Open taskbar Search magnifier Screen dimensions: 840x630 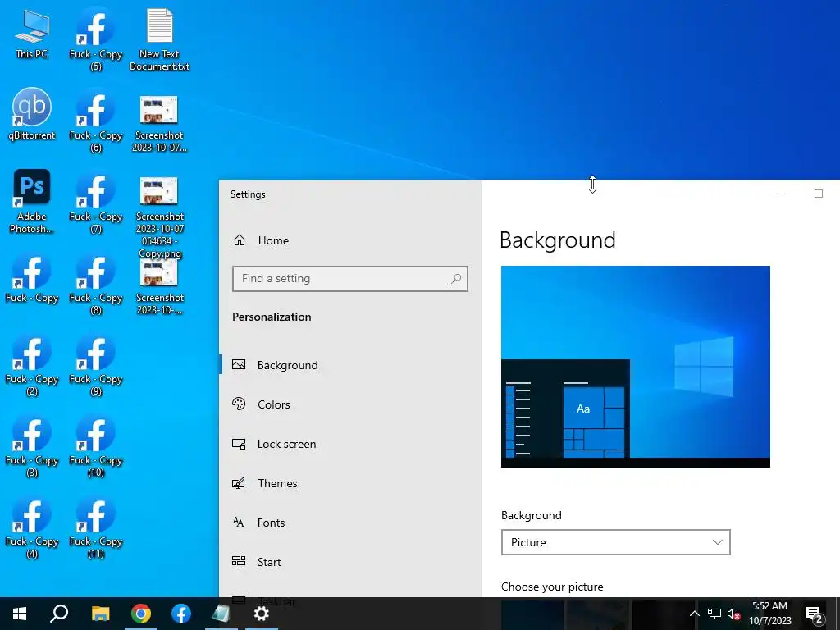(59, 614)
